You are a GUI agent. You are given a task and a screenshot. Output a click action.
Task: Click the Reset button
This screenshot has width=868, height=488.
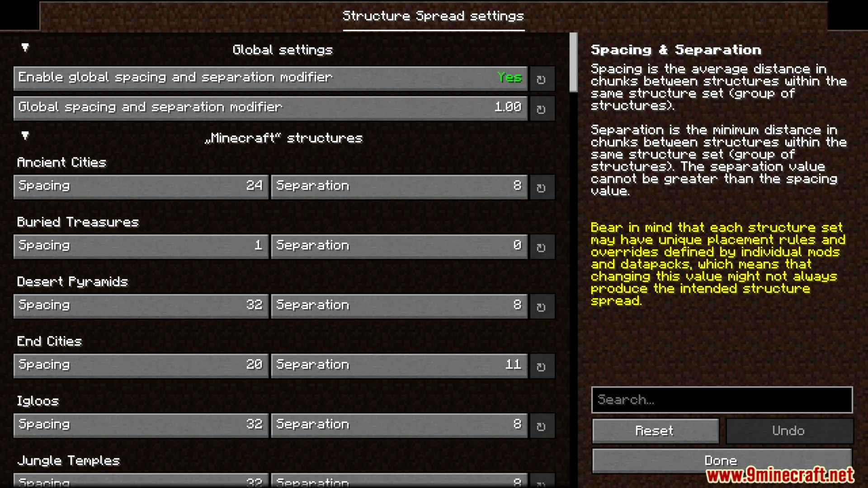tap(655, 430)
